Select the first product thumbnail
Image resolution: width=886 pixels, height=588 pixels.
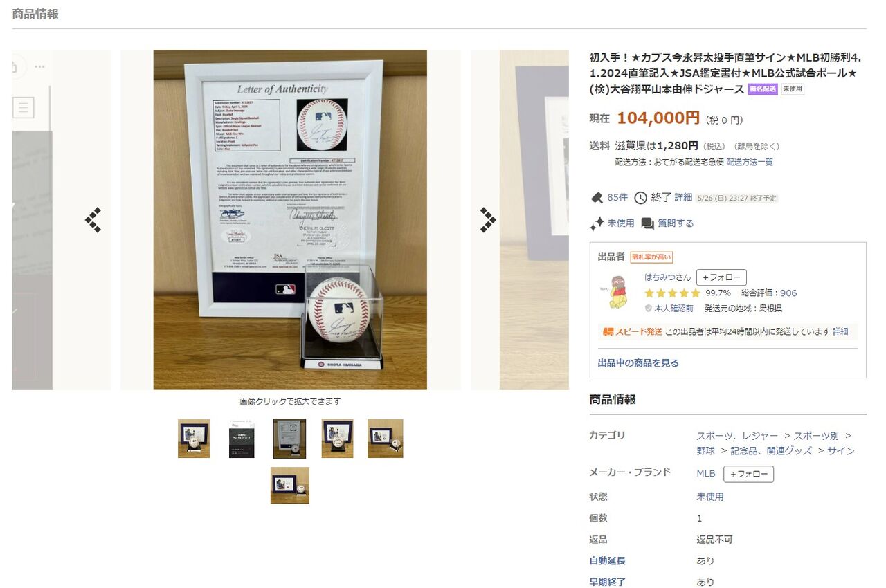[x=194, y=439]
